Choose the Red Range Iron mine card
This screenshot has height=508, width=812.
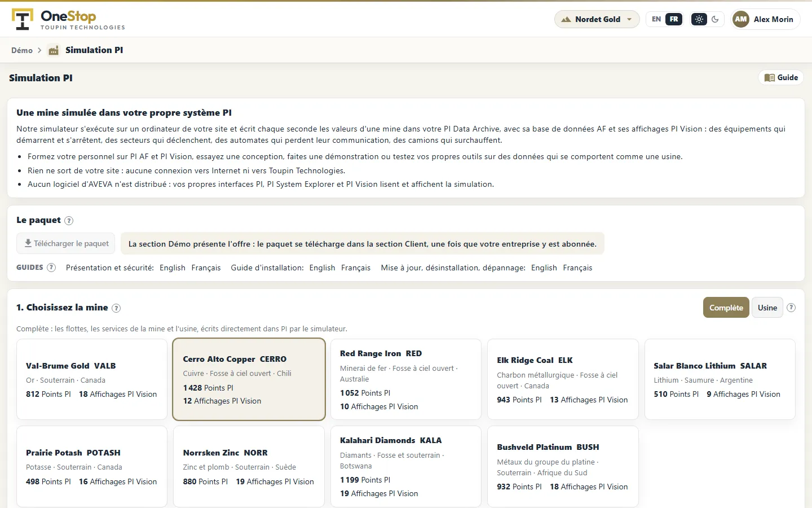[x=406, y=379]
